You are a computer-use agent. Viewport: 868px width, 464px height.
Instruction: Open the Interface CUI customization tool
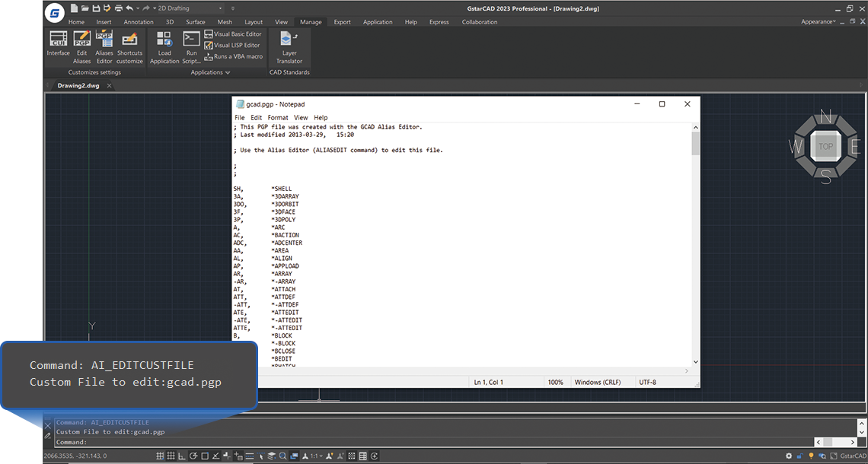58,43
